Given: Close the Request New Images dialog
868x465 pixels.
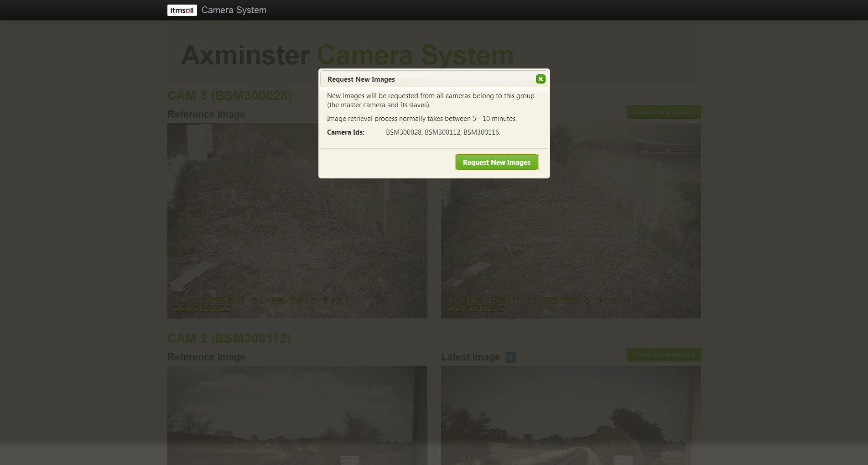Looking at the screenshot, I should pos(541,79).
